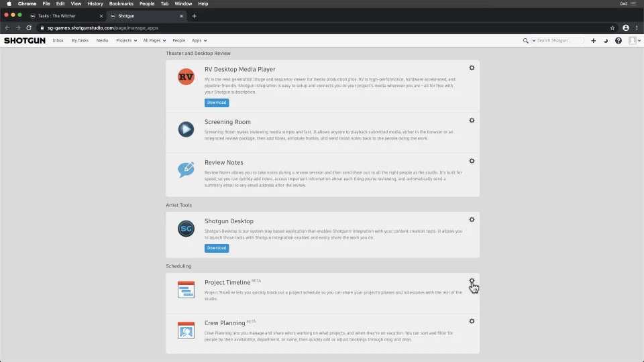
Task: Click the plus create-new icon
Action: (593, 41)
